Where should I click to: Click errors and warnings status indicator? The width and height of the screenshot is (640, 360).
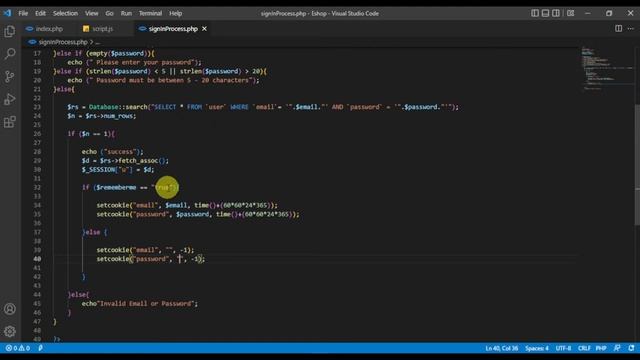(18, 348)
